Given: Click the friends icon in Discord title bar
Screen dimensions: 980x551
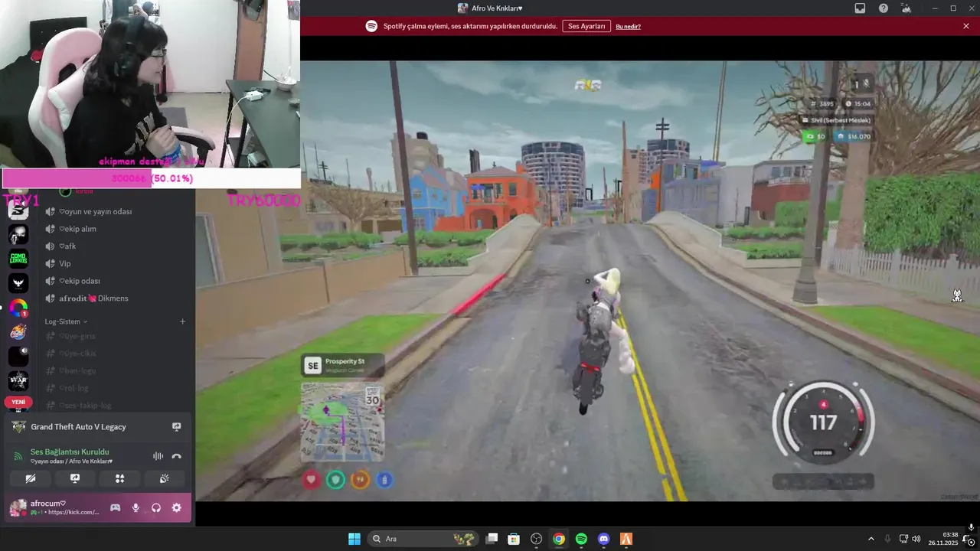Looking at the screenshot, I should (x=906, y=8).
